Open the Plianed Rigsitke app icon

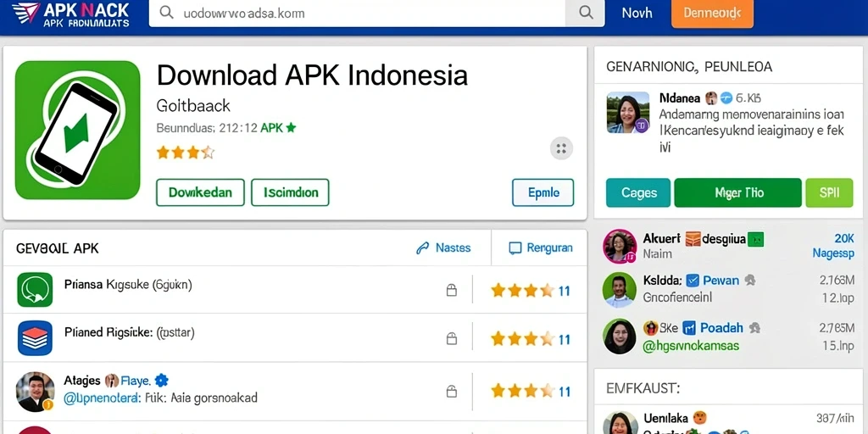point(35,337)
